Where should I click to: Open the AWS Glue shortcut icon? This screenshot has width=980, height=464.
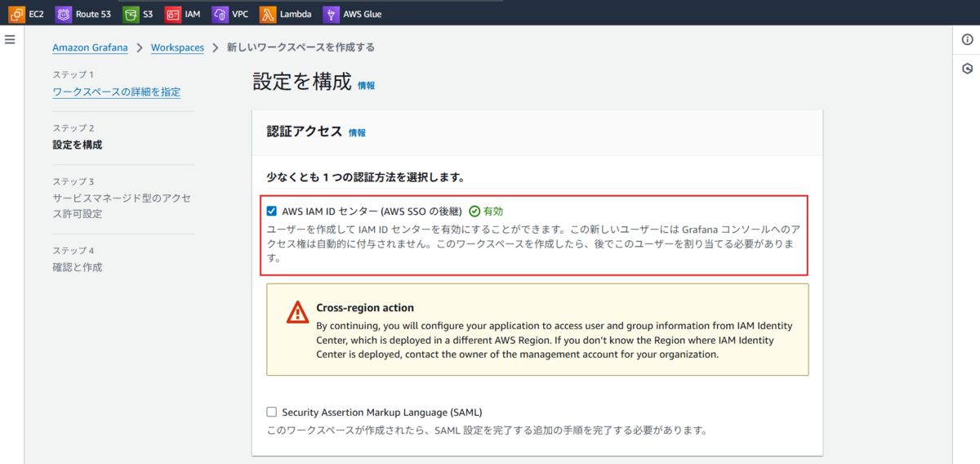[x=331, y=14]
